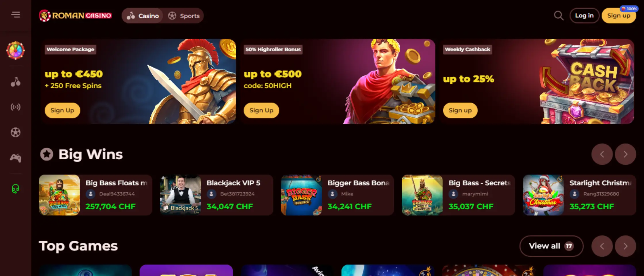Select the soccer ball sports sidebar icon

click(16, 133)
